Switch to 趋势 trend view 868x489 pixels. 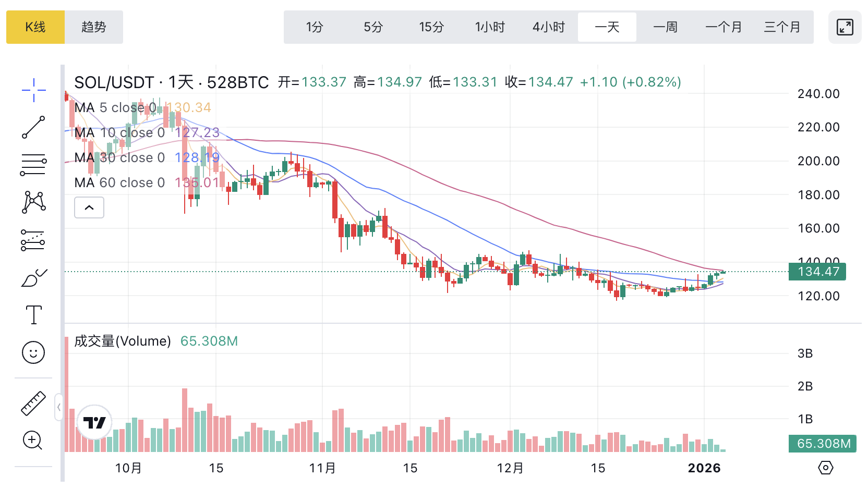point(94,27)
